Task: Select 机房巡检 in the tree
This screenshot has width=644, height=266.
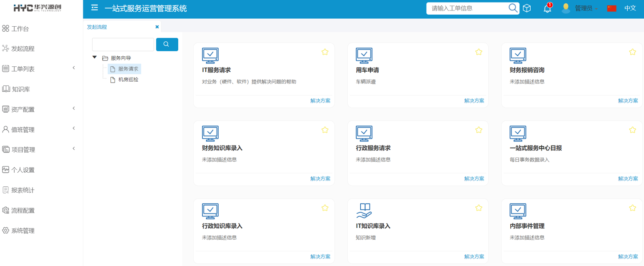Action: [128, 80]
